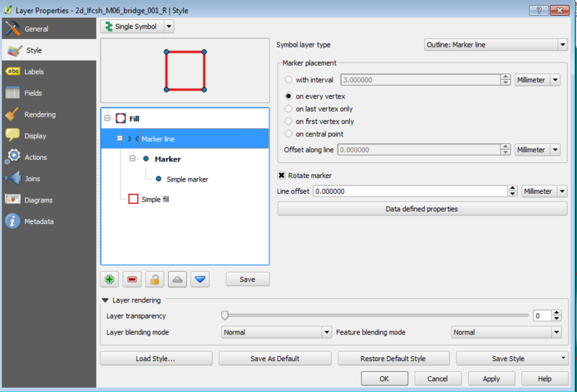This screenshot has width=577, height=392.
Task: Select Simple fill in the symbol tree
Action: (155, 199)
